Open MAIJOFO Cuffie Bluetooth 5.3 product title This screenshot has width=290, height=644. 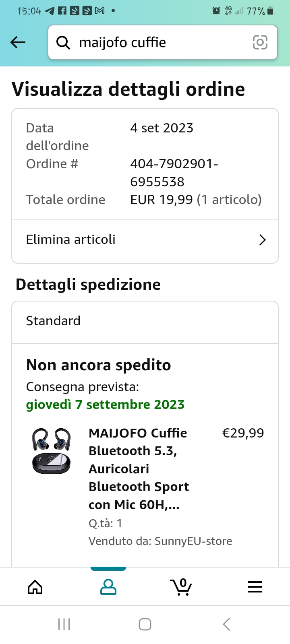[x=139, y=469]
